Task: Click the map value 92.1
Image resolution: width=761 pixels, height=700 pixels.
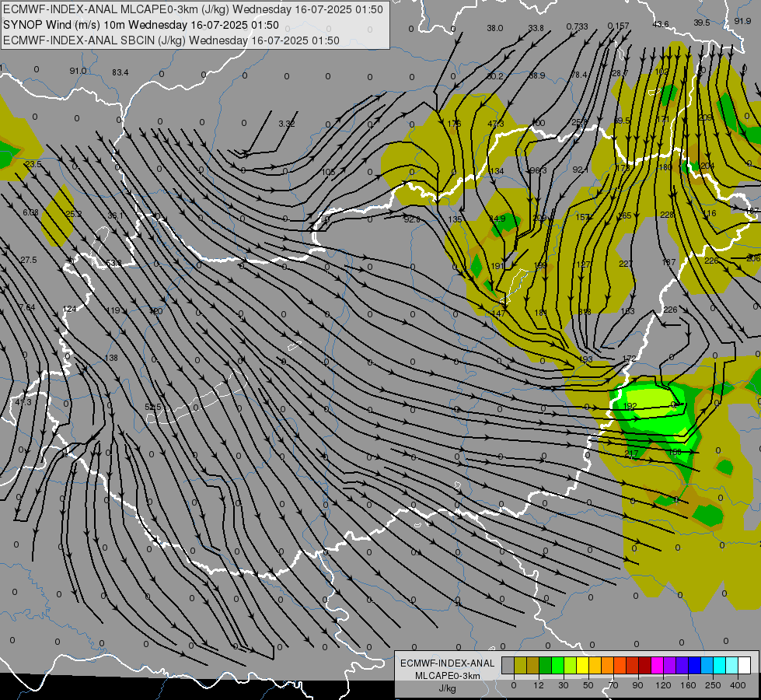Action: pyautogui.click(x=581, y=170)
